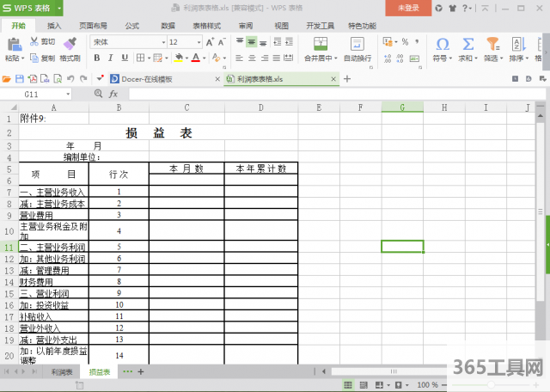Screen dimensions: 550x392
Task: Click the fx insert function icon
Action: (x=113, y=94)
